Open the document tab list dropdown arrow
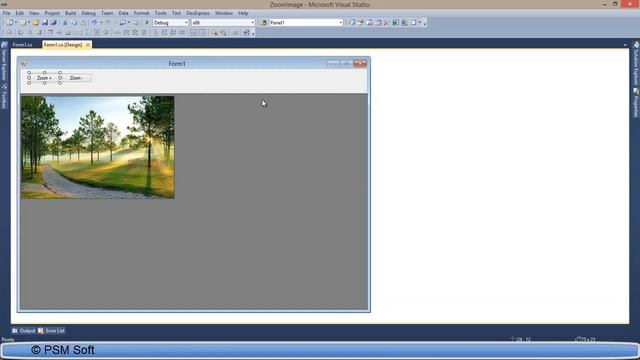640x360 pixels. (x=625, y=45)
